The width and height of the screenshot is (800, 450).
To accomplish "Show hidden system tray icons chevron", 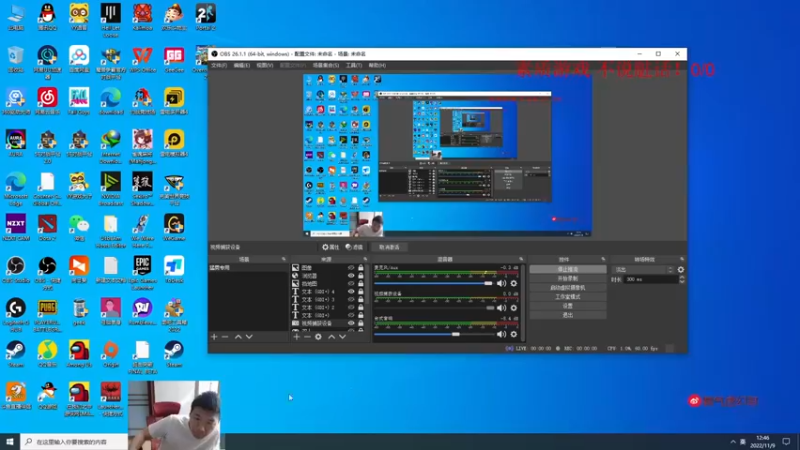I will [x=733, y=442].
